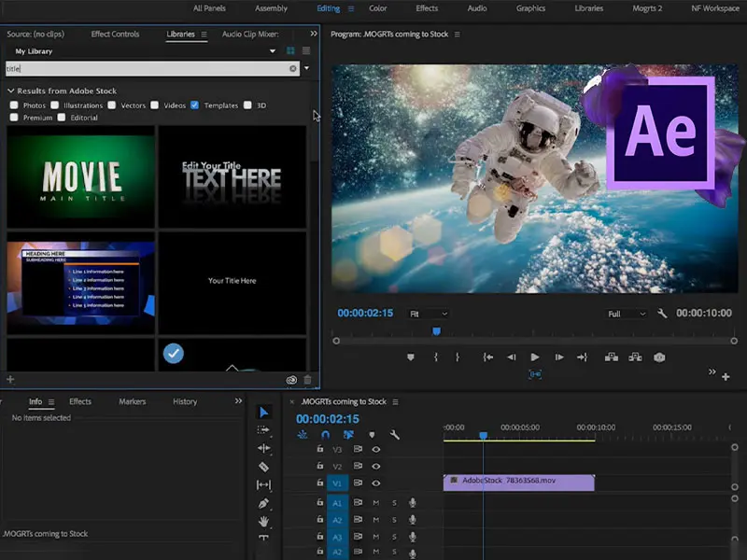The width and height of the screenshot is (747, 560).
Task: Show hidden Info panel group tabs
Action: click(x=238, y=401)
